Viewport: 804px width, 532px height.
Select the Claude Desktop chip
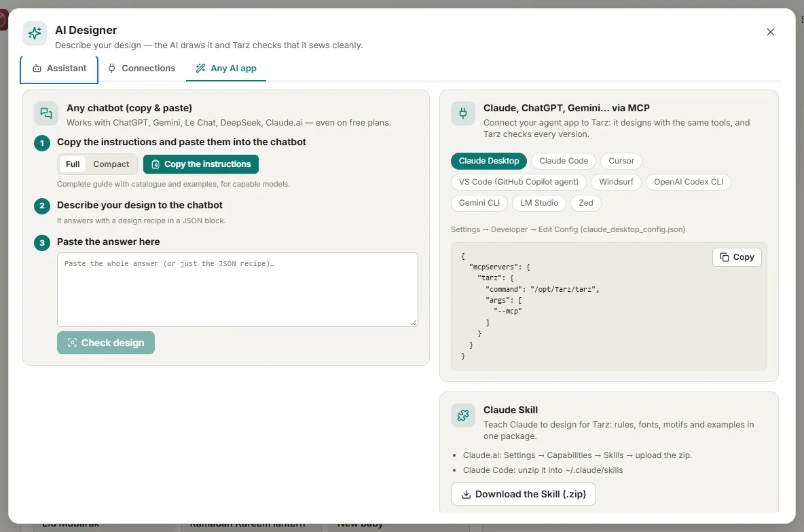coord(489,161)
